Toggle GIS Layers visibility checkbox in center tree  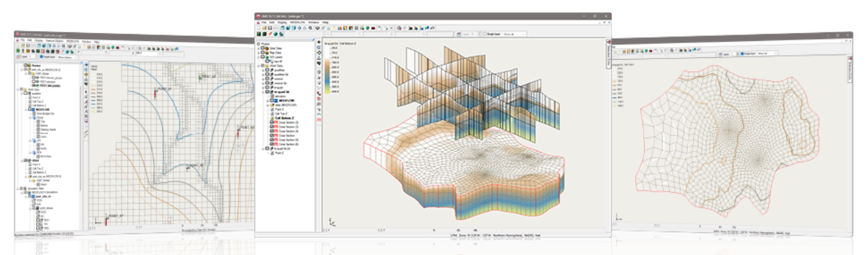(x=262, y=56)
